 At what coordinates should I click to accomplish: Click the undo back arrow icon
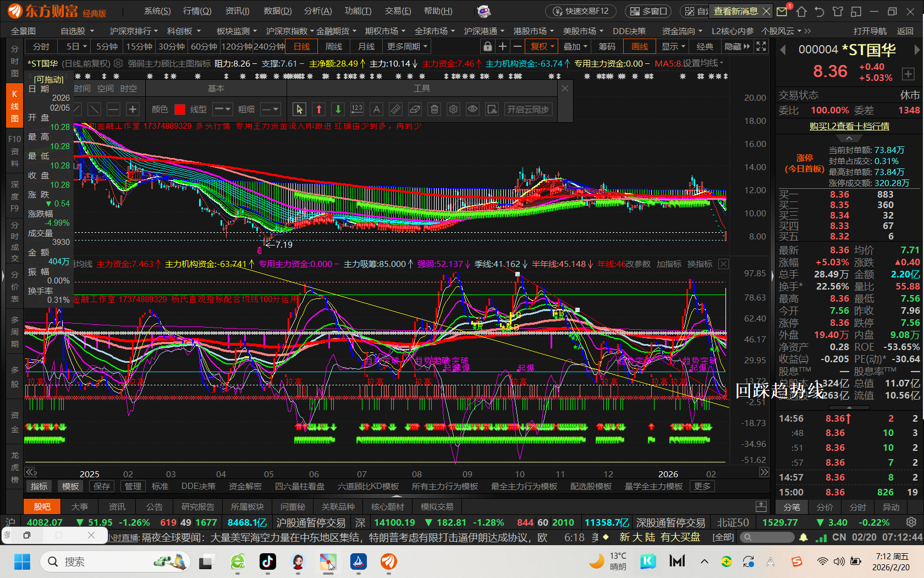coord(820,11)
